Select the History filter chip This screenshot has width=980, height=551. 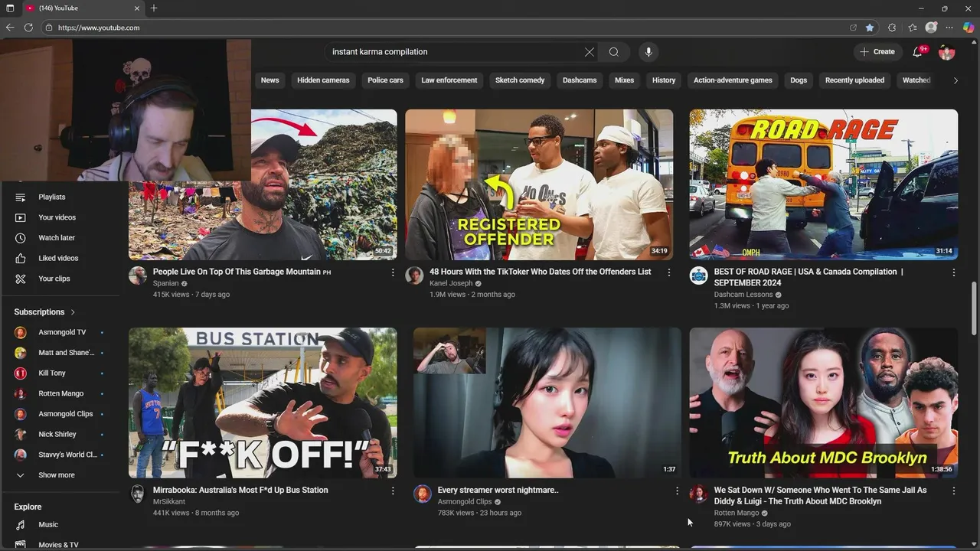tap(664, 80)
